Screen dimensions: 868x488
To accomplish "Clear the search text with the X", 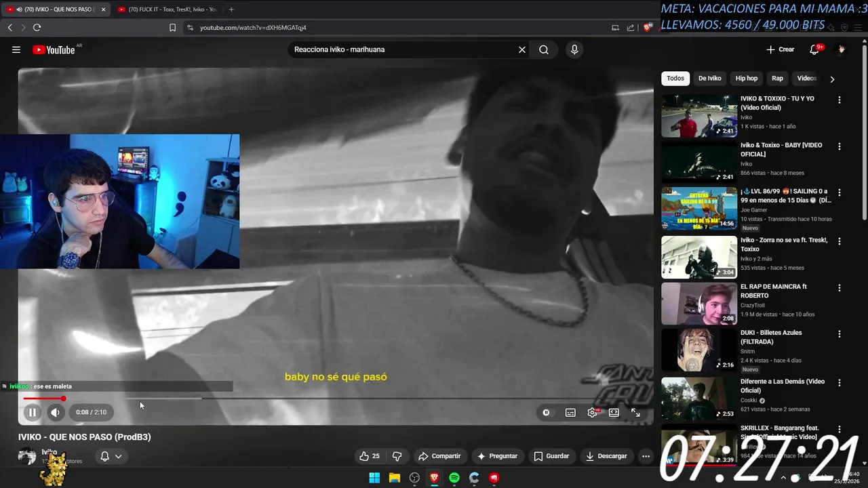I will 522,49.
